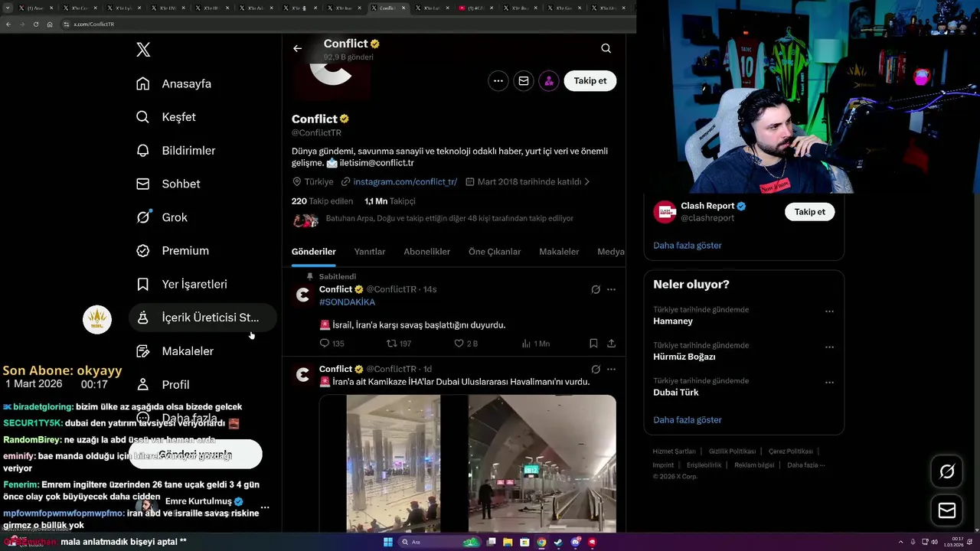Open Dubai Türk trending topic

pyautogui.click(x=676, y=393)
